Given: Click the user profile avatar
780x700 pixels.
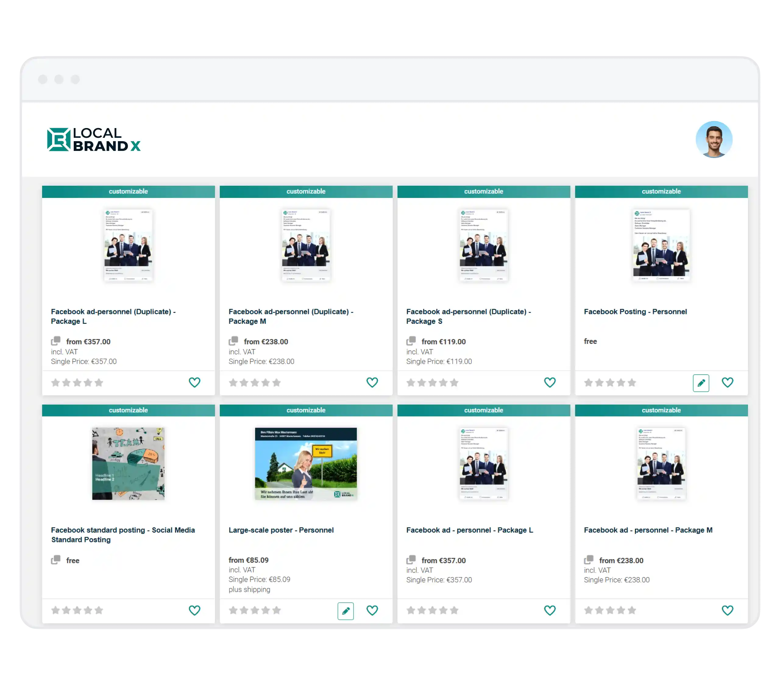Looking at the screenshot, I should (714, 139).
